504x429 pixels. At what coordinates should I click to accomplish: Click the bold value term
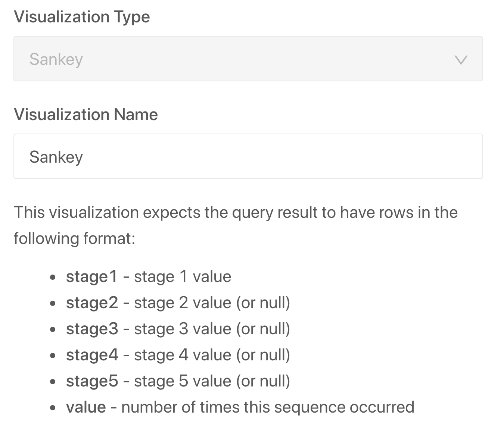(86, 407)
